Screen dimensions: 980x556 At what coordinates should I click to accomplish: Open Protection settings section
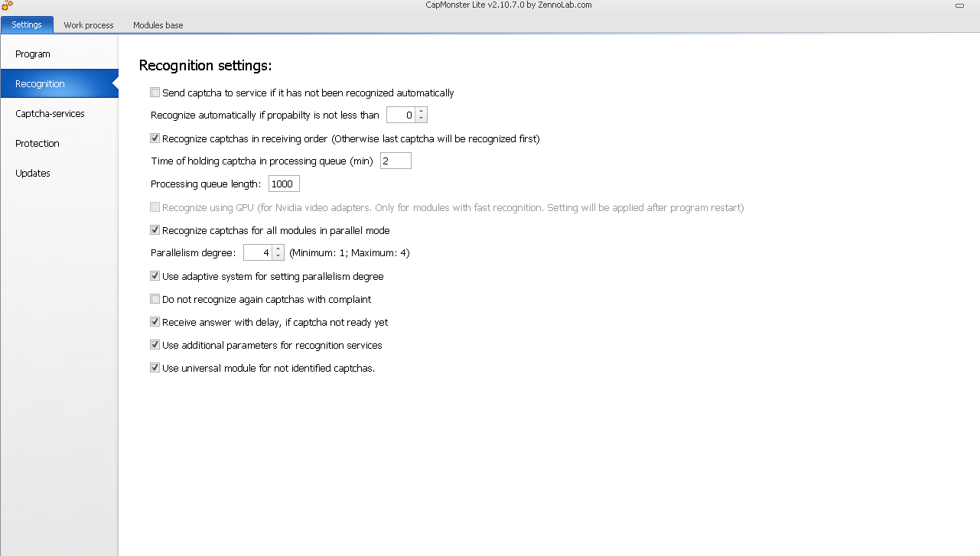coord(59,144)
